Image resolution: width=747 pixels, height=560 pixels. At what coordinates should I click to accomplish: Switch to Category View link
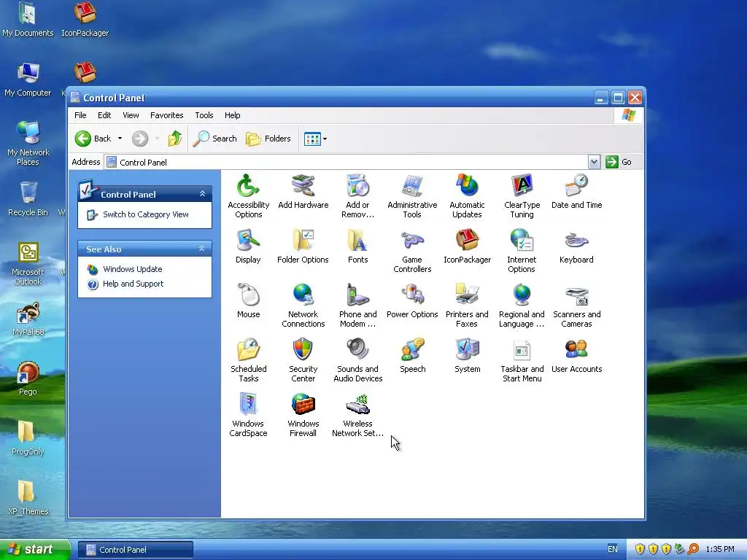[146, 215]
